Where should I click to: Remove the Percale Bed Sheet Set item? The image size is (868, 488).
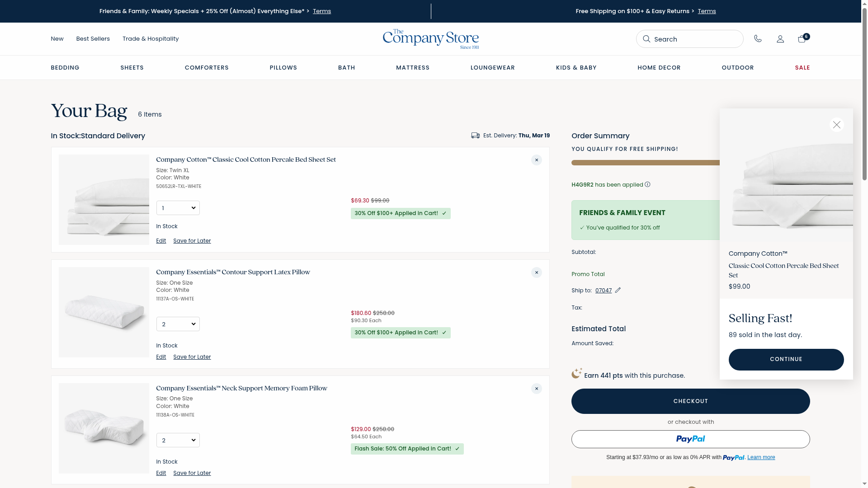tap(536, 160)
